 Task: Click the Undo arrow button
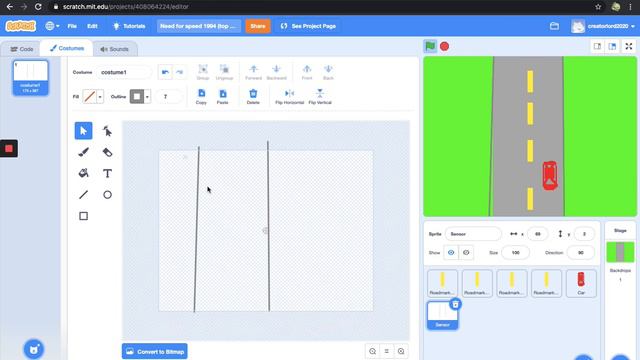165,72
